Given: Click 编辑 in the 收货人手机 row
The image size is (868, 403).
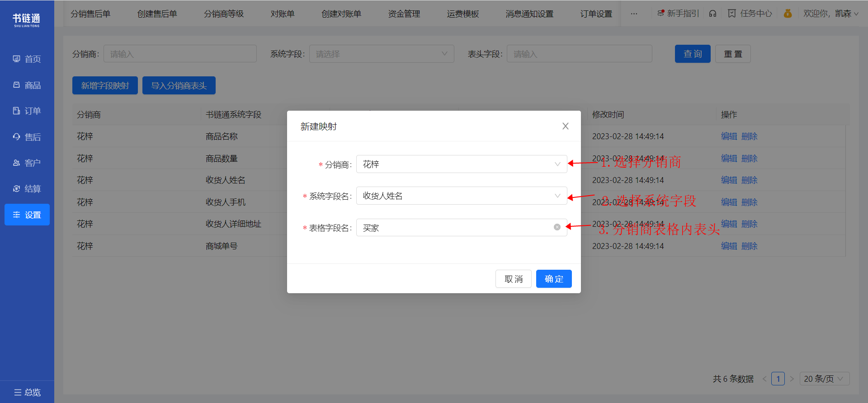Looking at the screenshot, I should click(729, 202).
